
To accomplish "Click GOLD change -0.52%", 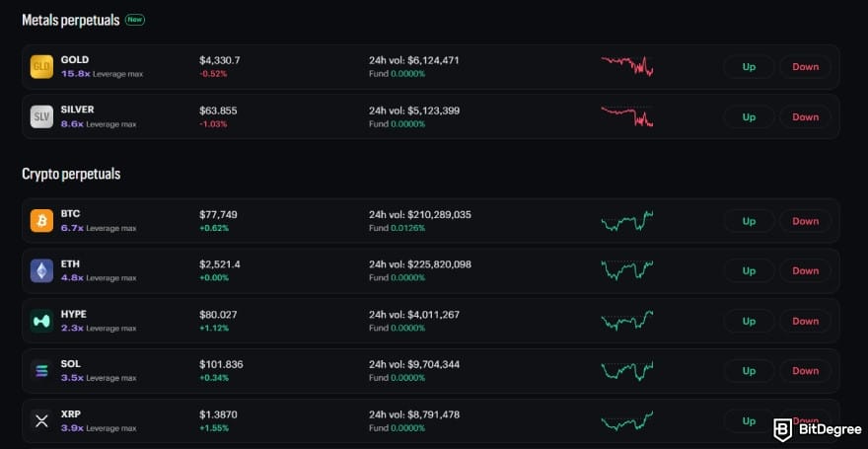I will (x=213, y=74).
